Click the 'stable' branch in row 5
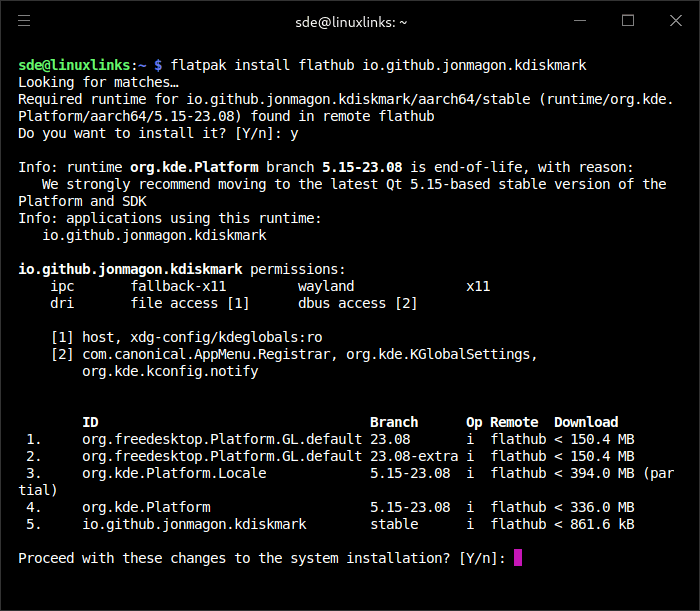 click(x=394, y=524)
